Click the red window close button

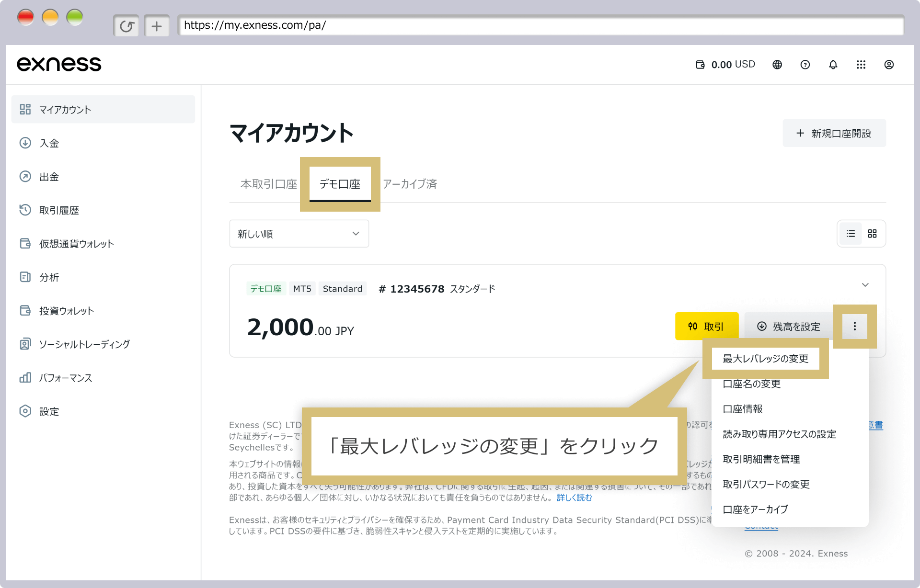coord(25,18)
